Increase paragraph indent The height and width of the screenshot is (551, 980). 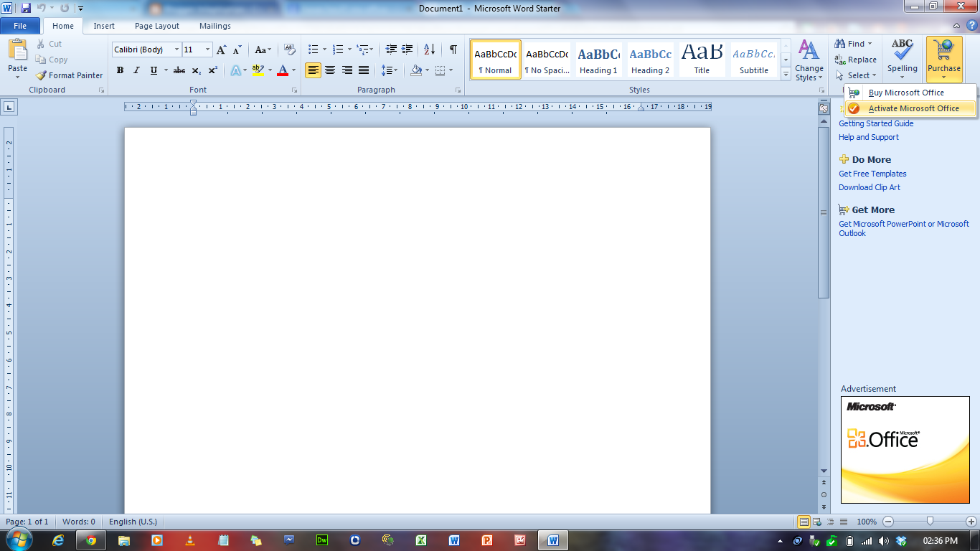pos(407,50)
